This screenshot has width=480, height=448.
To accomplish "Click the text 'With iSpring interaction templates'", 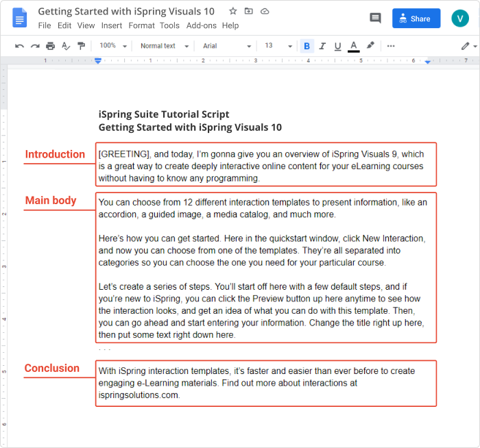I will click(x=164, y=371).
